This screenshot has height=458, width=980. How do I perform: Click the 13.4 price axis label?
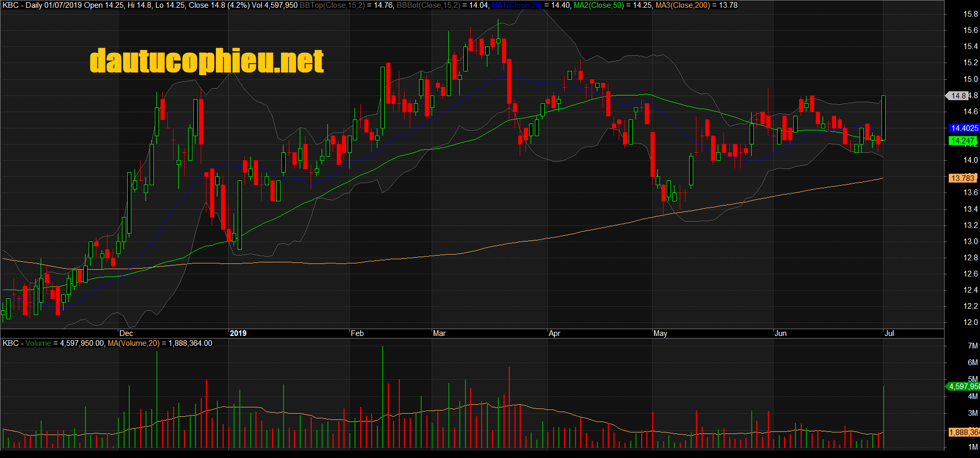click(x=971, y=209)
